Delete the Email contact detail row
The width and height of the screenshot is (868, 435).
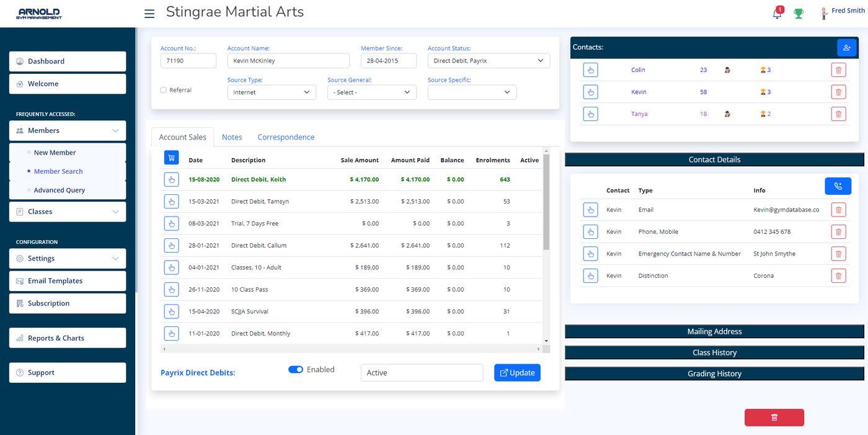(838, 210)
